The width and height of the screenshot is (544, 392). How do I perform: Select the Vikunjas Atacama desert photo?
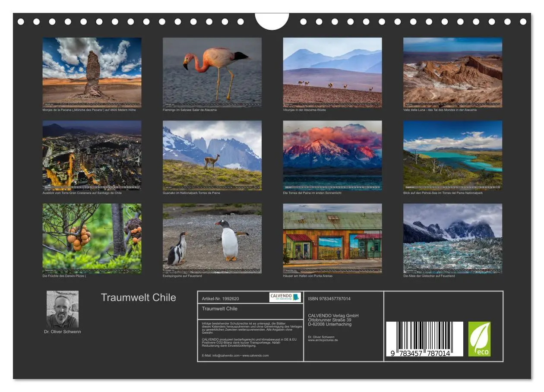coord(333,71)
